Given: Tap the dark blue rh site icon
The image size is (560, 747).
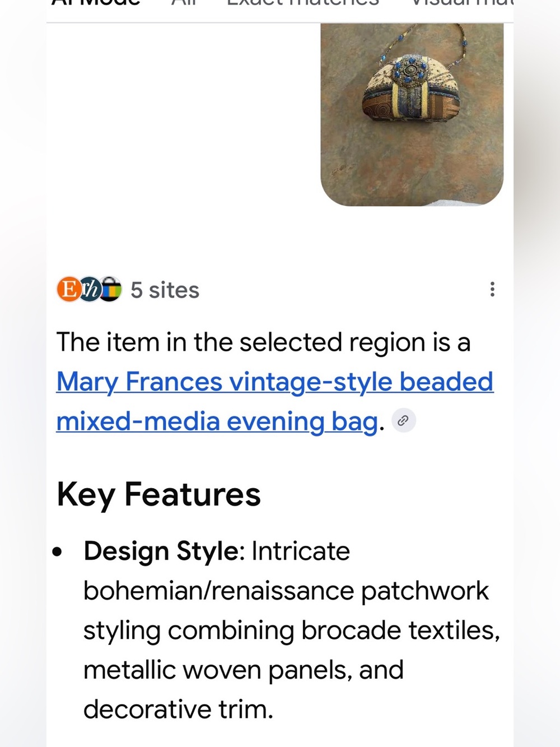Looking at the screenshot, I should click(90, 289).
